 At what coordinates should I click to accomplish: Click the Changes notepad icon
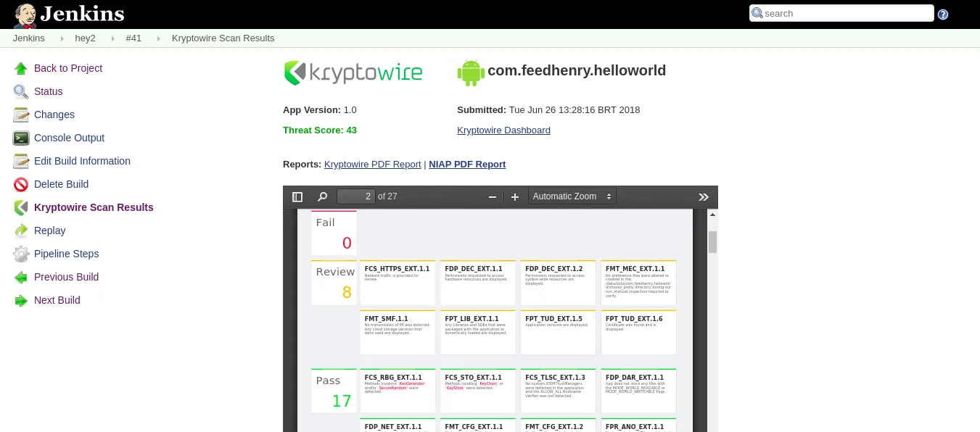[21, 115]
